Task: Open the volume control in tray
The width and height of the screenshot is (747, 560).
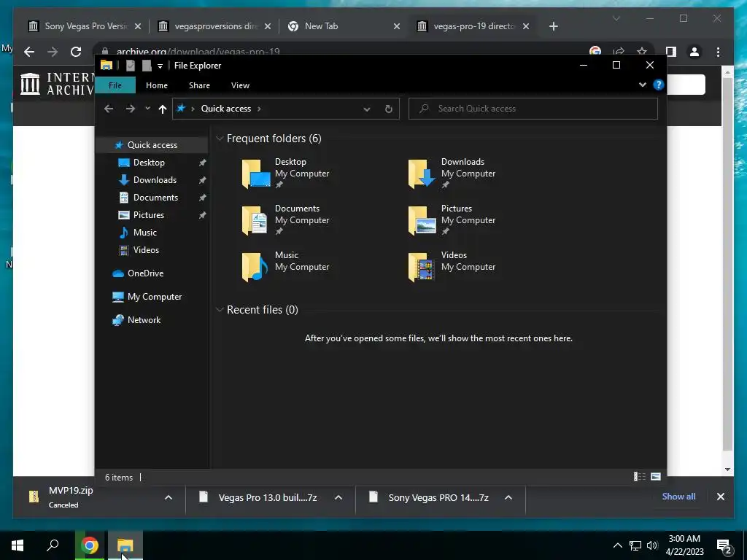Action: click(652, 545)
